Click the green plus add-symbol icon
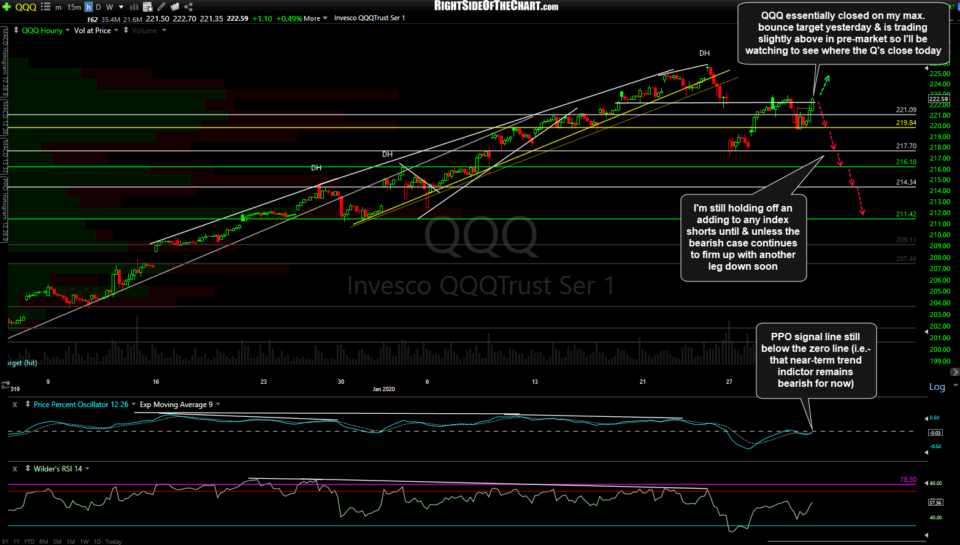 tap(7, 7)
